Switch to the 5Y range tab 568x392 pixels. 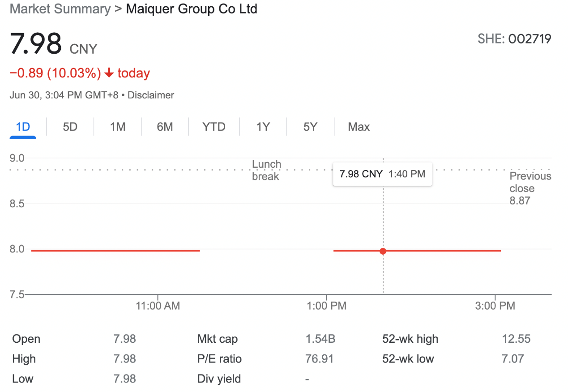(x=310, y=127)
